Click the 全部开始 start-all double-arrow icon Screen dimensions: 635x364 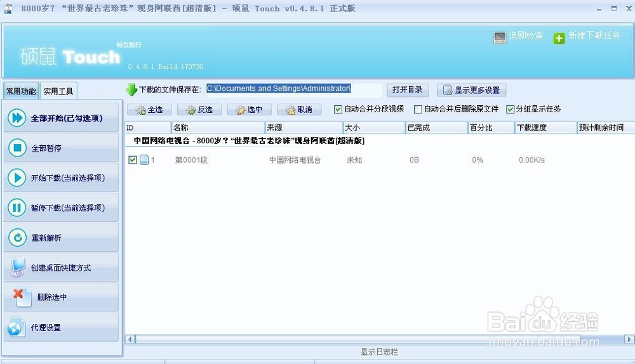(x=17, y=118)
